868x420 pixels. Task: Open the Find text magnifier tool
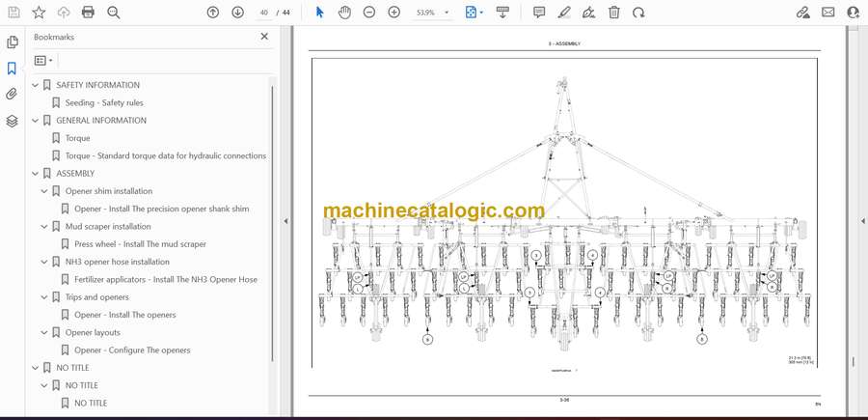pos(114,13)
